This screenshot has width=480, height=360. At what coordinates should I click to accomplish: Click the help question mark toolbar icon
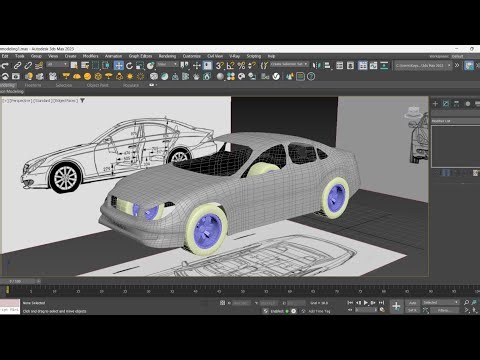click(311, 76)
